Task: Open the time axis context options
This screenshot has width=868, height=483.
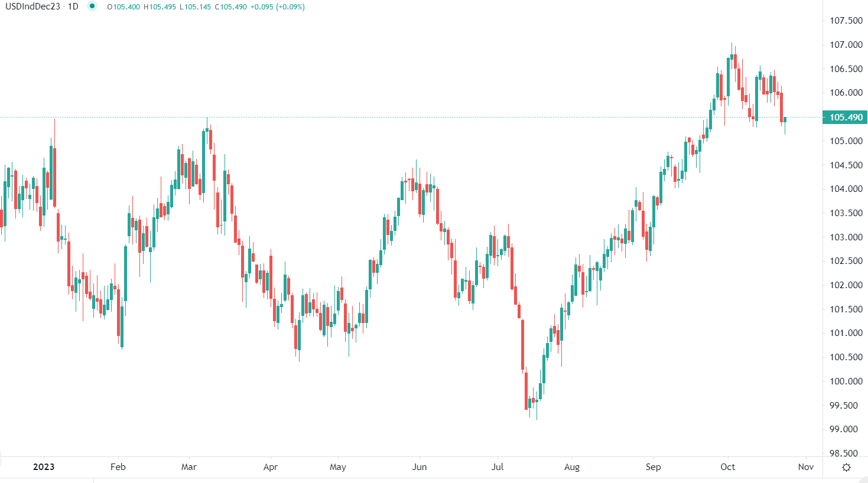Action: point(414,467)
